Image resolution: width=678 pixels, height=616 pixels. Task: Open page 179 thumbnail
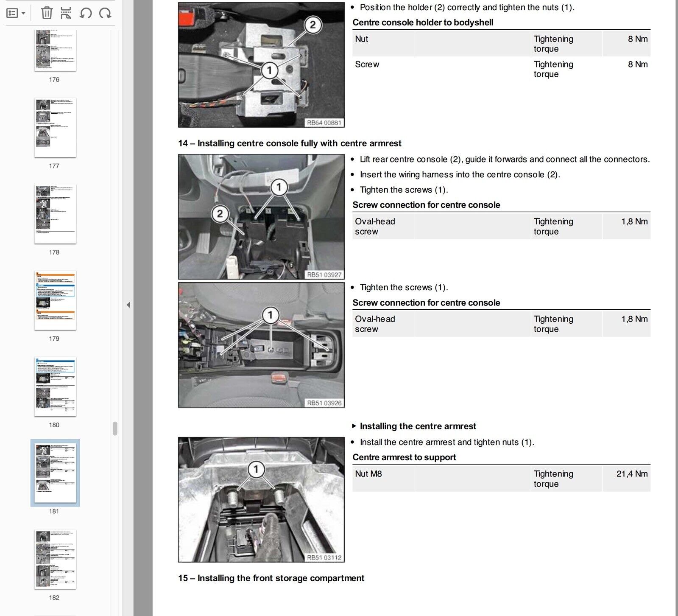pos(55,300)
